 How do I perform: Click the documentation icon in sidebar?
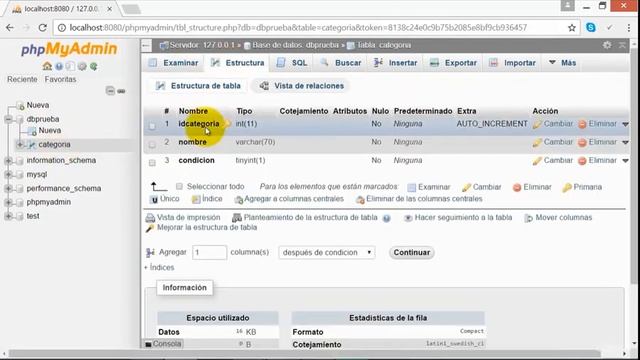point(71,66)
